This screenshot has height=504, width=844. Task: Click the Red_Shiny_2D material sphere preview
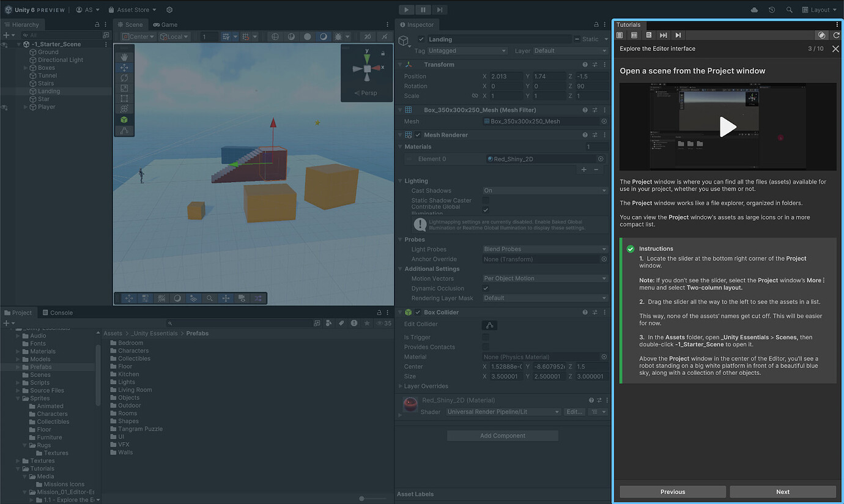pyautogui.click(x=410, y=404)
